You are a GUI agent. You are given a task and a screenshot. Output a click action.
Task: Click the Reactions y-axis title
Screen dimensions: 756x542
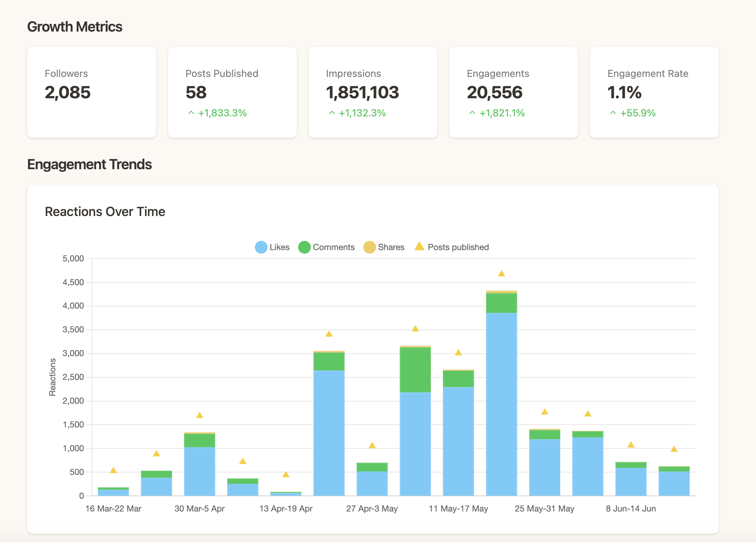pos(52,377)
